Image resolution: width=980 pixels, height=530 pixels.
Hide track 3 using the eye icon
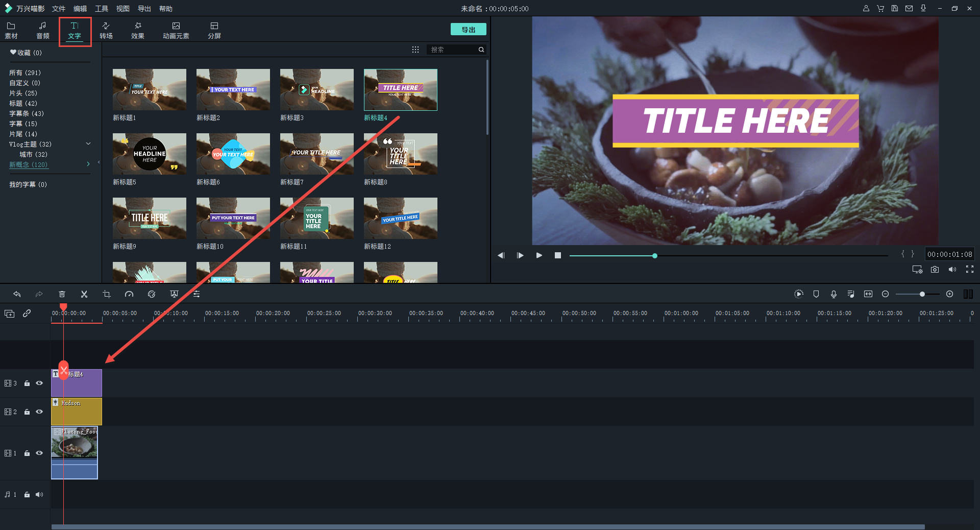click(x=39, y=383)
